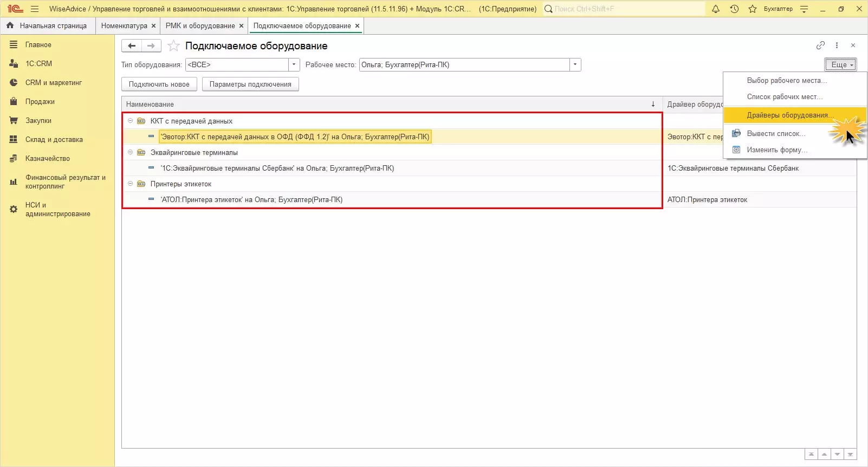Choose Список рабочих мест menu entry
The image size is (868, 467).
point(795,96)
